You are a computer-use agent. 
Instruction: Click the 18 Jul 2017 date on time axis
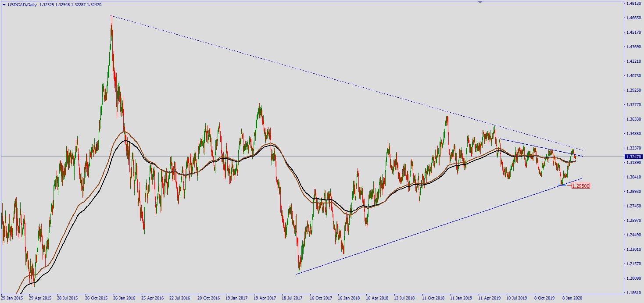coord(293,298)
